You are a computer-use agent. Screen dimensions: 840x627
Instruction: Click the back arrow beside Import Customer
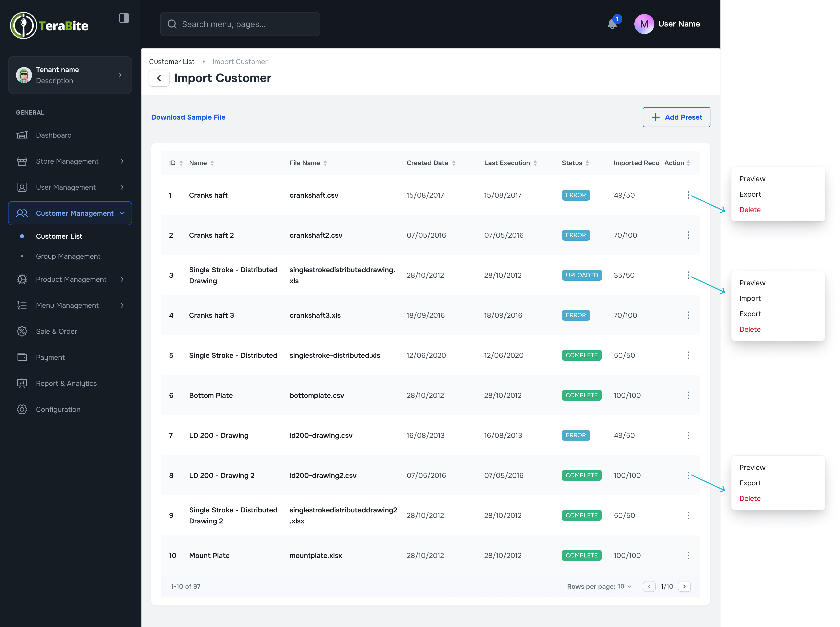click(159, 78)
